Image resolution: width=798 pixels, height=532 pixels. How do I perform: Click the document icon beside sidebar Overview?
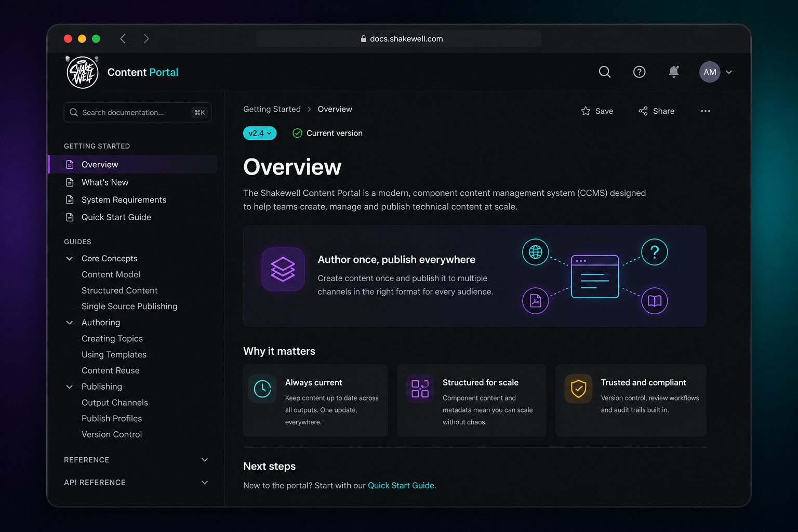70,164
